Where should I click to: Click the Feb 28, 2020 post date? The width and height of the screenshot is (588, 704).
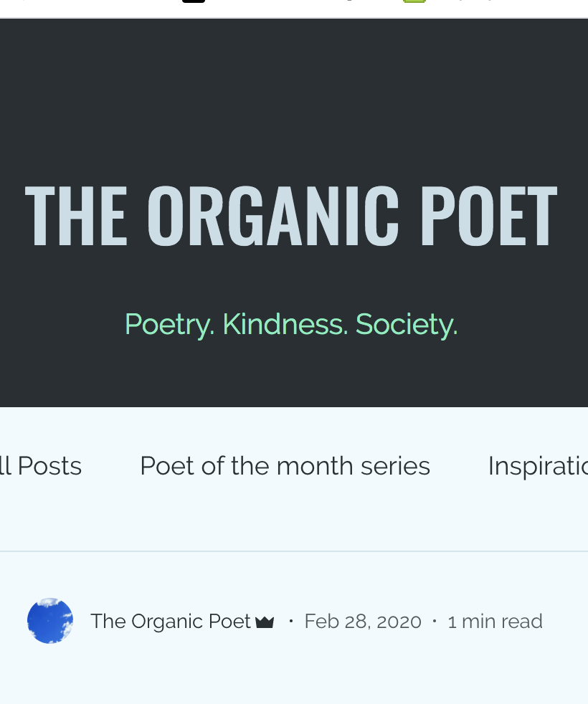tap(363, 621)
